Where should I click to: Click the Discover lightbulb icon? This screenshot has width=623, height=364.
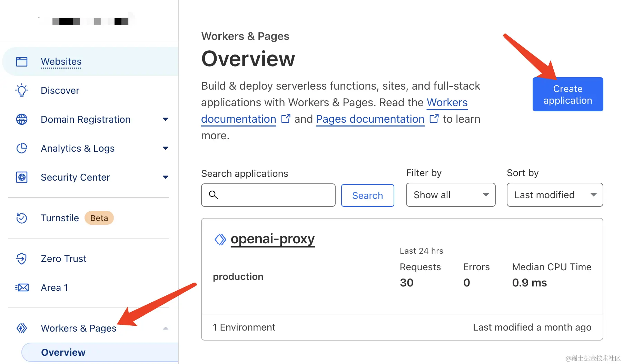22,90
